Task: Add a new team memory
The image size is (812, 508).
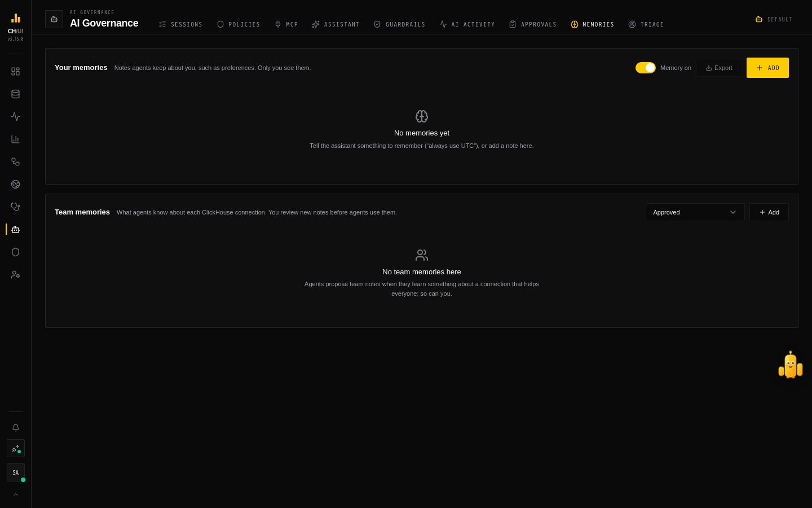Action: point(769,212)
